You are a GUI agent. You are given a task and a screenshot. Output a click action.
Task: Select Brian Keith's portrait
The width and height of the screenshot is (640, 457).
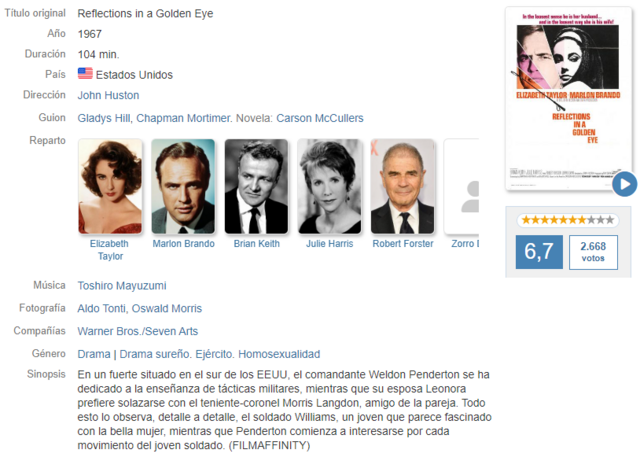(x=256, y=186)
